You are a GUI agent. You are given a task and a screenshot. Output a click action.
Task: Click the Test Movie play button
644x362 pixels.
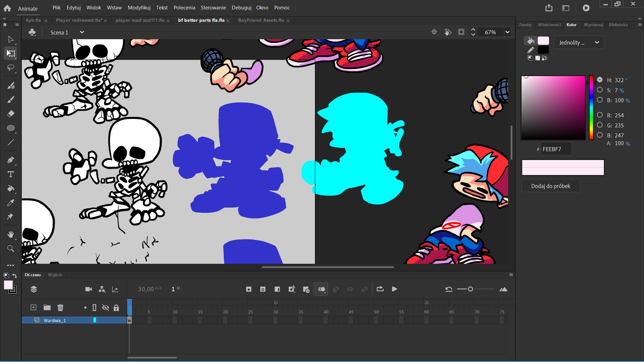pos(586,8)
